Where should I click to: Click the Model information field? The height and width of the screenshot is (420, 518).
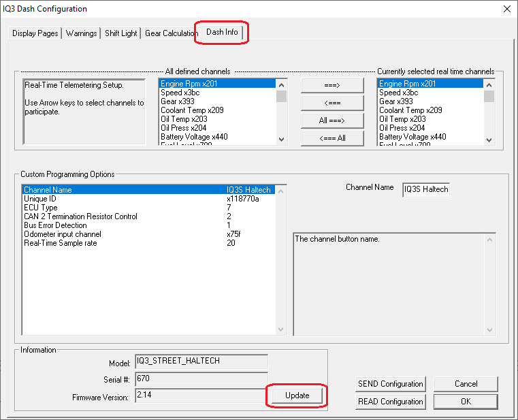(201, 361)
